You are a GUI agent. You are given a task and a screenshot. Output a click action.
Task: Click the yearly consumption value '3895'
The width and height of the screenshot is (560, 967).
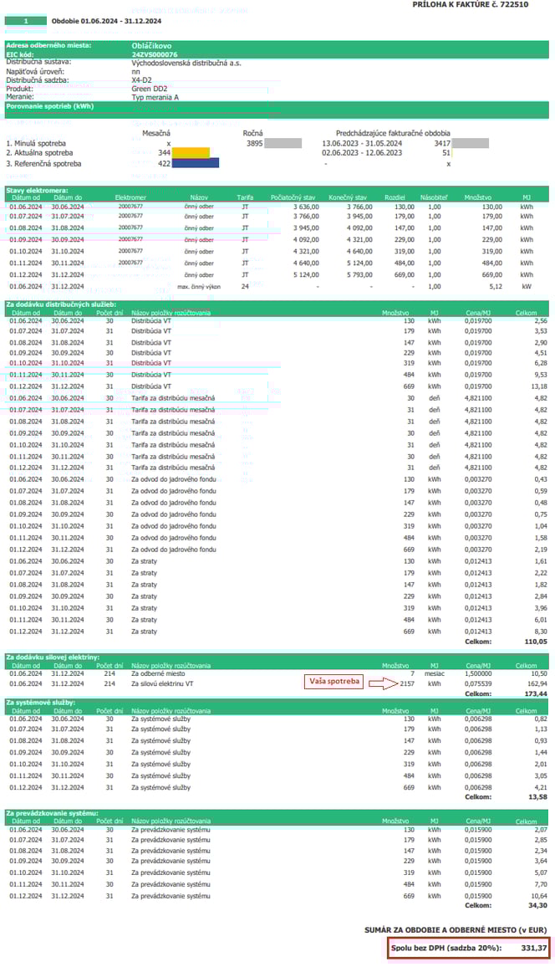(254, 143)
